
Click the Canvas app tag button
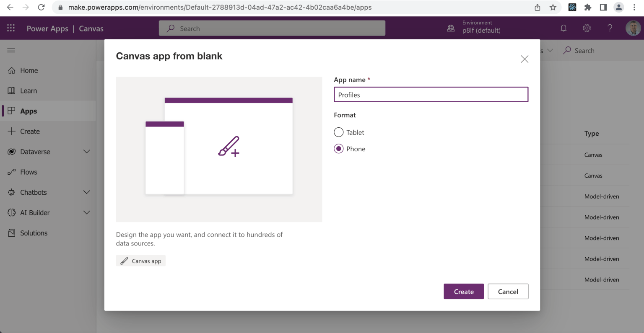click(x=141, y=261)
